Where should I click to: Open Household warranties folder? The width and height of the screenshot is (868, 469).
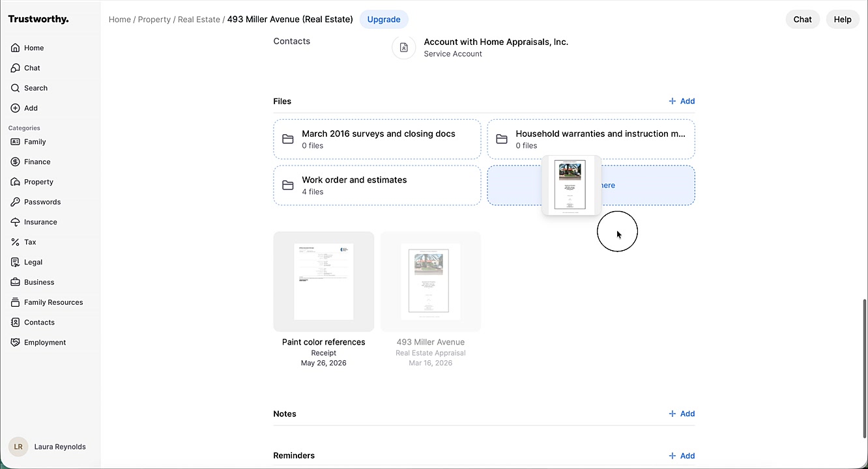[x=591, y=139]
